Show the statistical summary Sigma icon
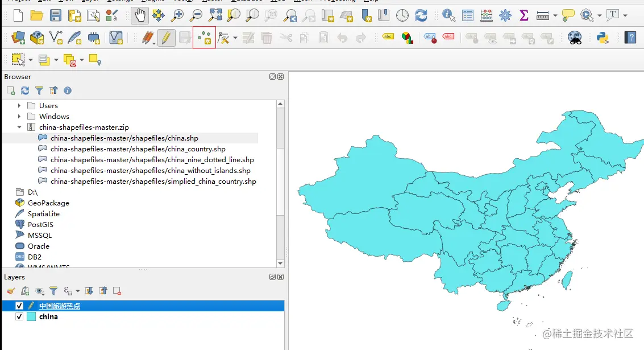 point(523,15)
